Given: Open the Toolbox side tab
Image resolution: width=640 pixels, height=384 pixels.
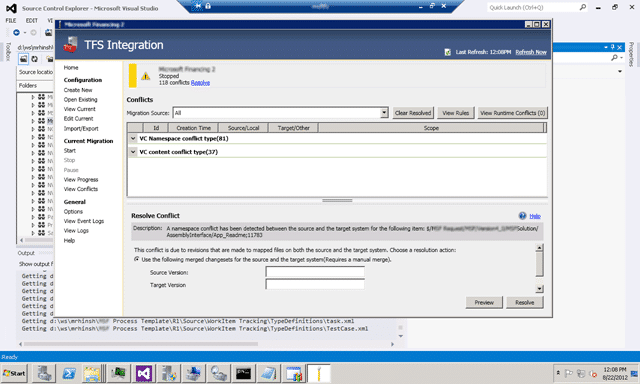Looking at the screenshot, I should [7, 51].
